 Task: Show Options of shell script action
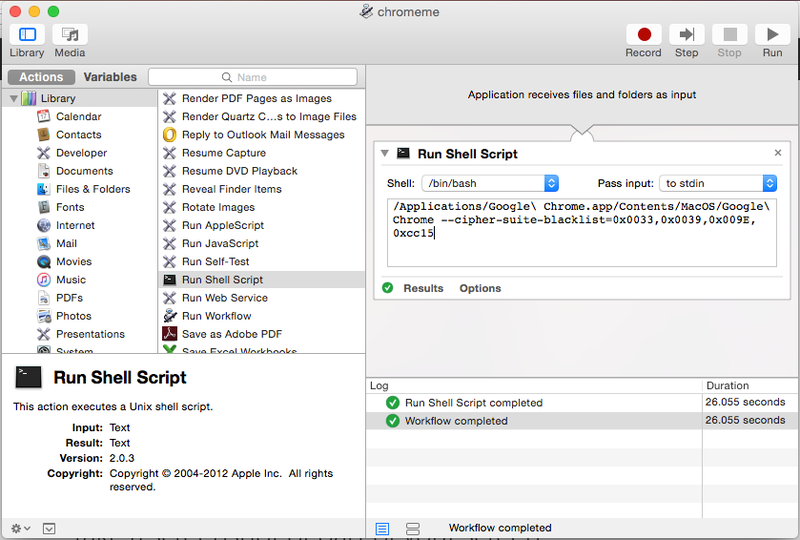[x=480, y=288]
